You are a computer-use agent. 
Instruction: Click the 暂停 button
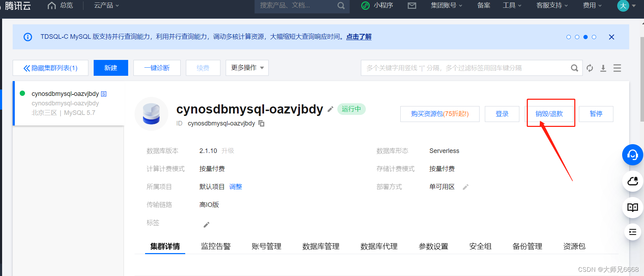pyautogui.click(x=596, y=114)
